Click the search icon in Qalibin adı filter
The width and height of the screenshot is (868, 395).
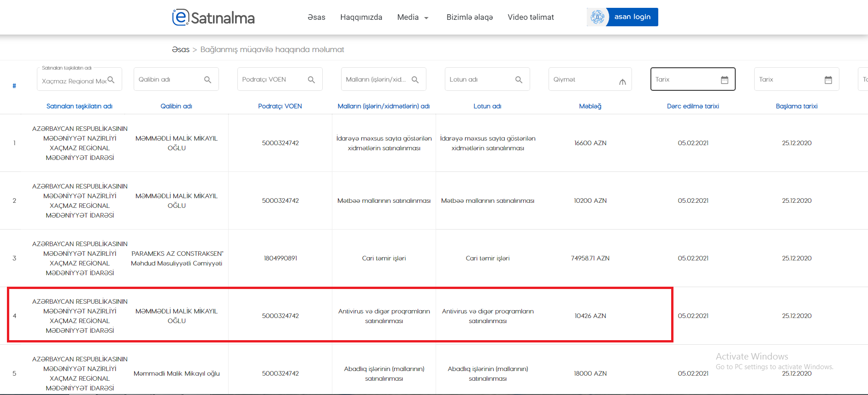pyautogui.click(x=207, y=80)
